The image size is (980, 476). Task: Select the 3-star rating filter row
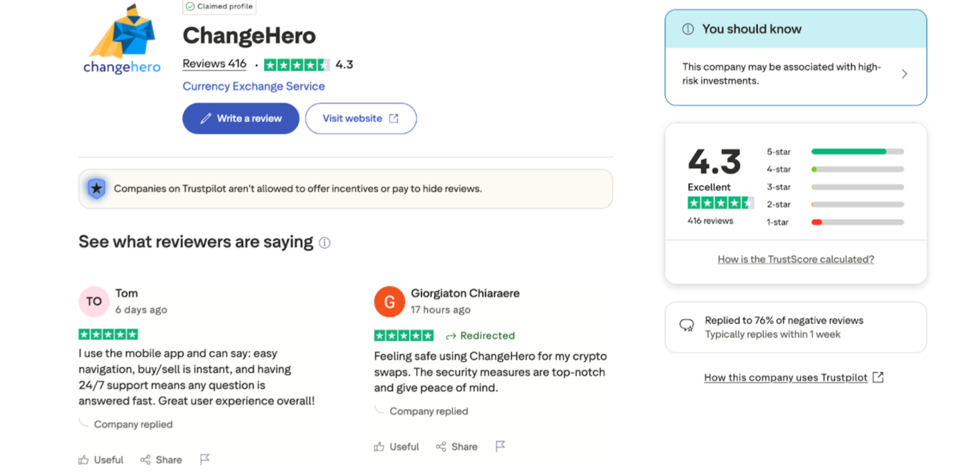[x=857, y=187]
